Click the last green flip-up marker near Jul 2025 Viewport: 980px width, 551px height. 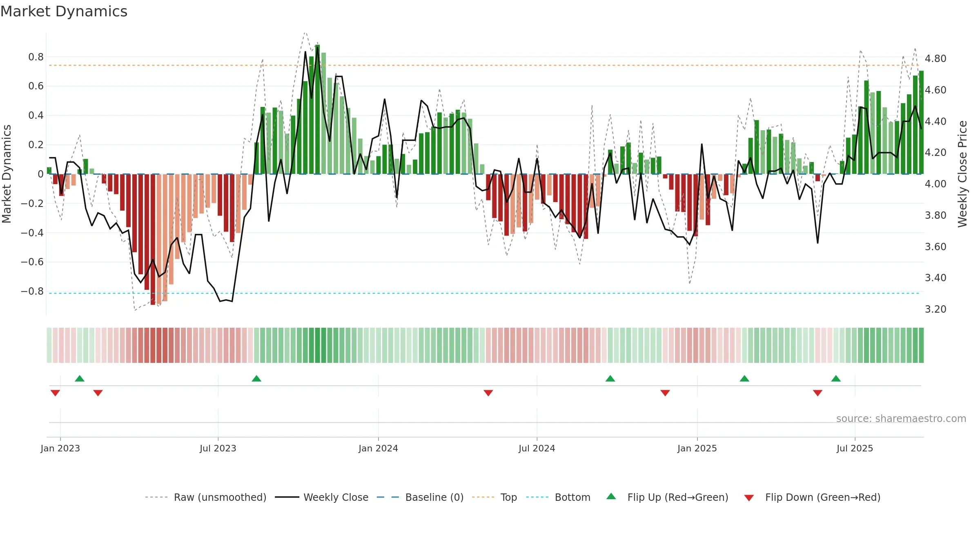(x=836, y=378)
